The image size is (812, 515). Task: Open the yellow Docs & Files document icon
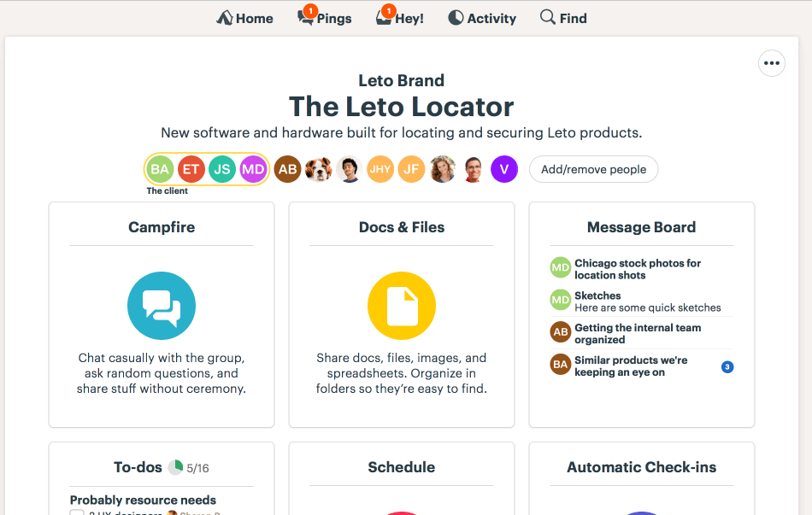click(x=402, y=306)
